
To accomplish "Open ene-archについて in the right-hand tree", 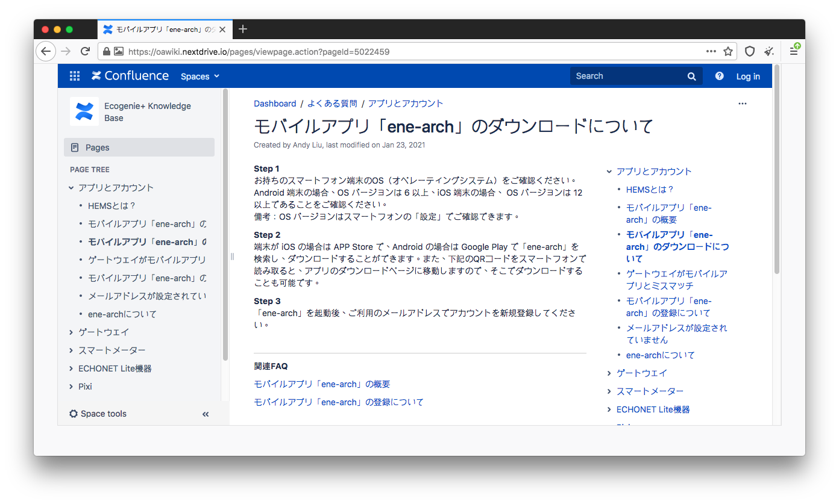I will pyautogui.click(x=661, y=355).
